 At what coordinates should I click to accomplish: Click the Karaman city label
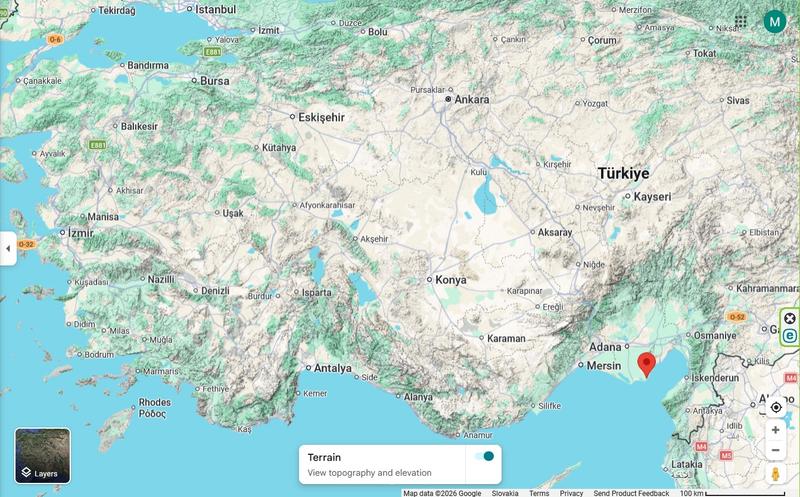coord(506,338)
